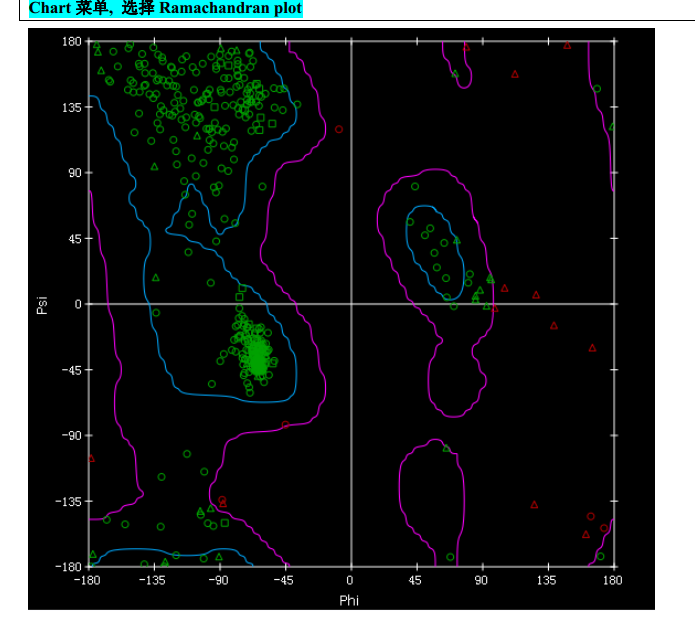
Task: Click the "0" label on the Psi axis
Action: (x=78, y=304)
